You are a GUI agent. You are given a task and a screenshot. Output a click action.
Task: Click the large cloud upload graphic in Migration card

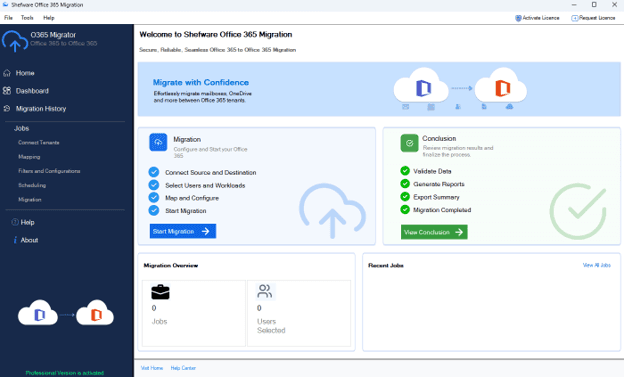tap(332, 210)
